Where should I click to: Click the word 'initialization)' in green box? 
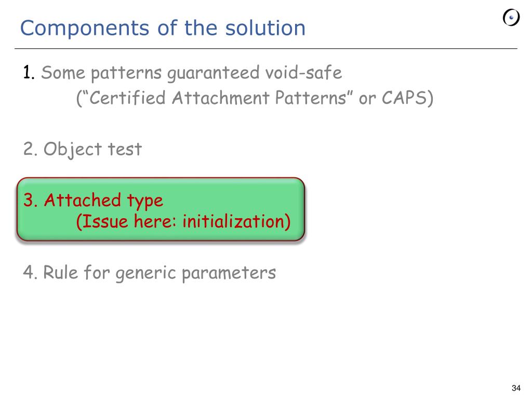pos(236,221)
